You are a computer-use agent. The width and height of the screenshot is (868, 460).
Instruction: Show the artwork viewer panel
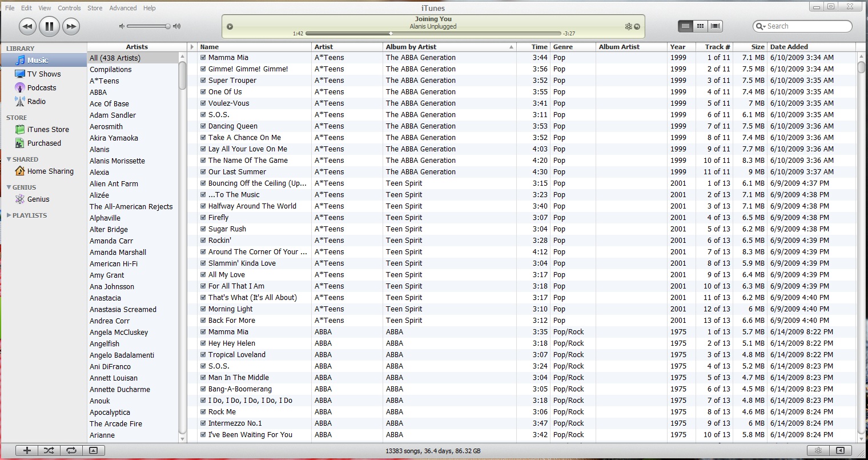pos(94,450)
